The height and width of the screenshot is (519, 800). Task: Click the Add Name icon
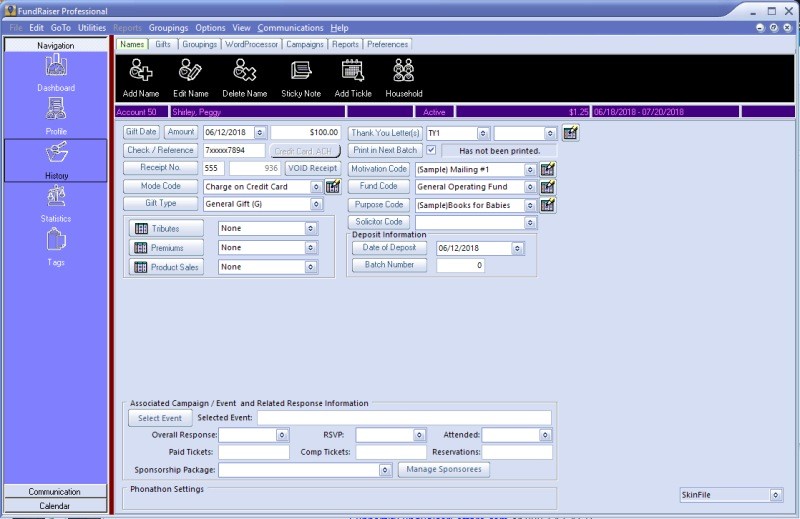(x=140, y=70)
